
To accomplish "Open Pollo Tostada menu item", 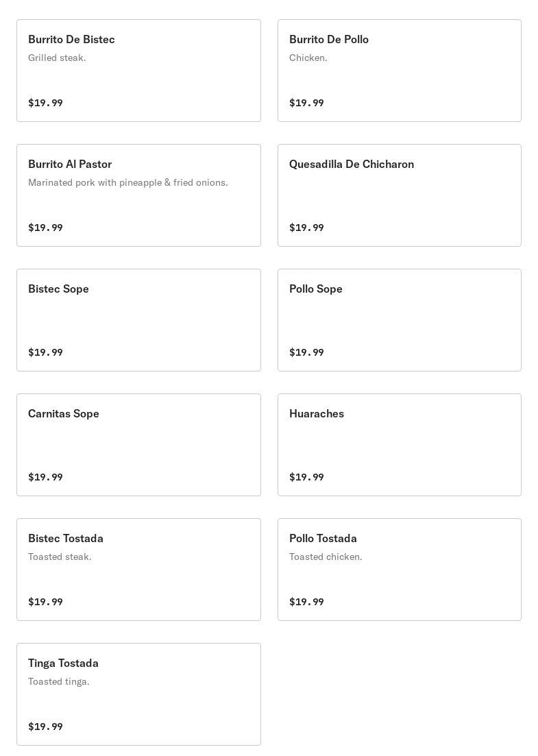I will pos(399,570).
